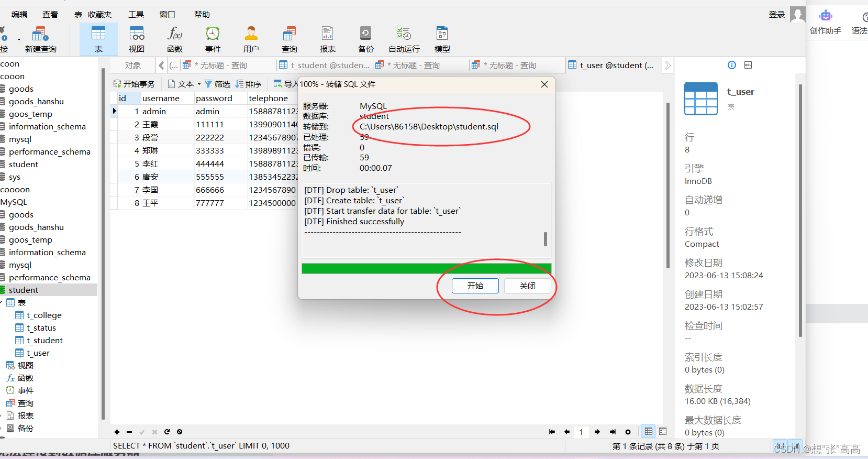The image size is (868, 459).
Task: Click the object info icon in right panel
Action: click(x=732, y=65)
